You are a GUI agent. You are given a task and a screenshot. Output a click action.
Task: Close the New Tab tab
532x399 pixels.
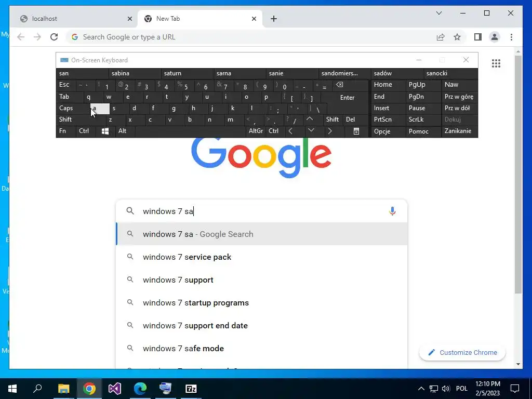(254, 19)
